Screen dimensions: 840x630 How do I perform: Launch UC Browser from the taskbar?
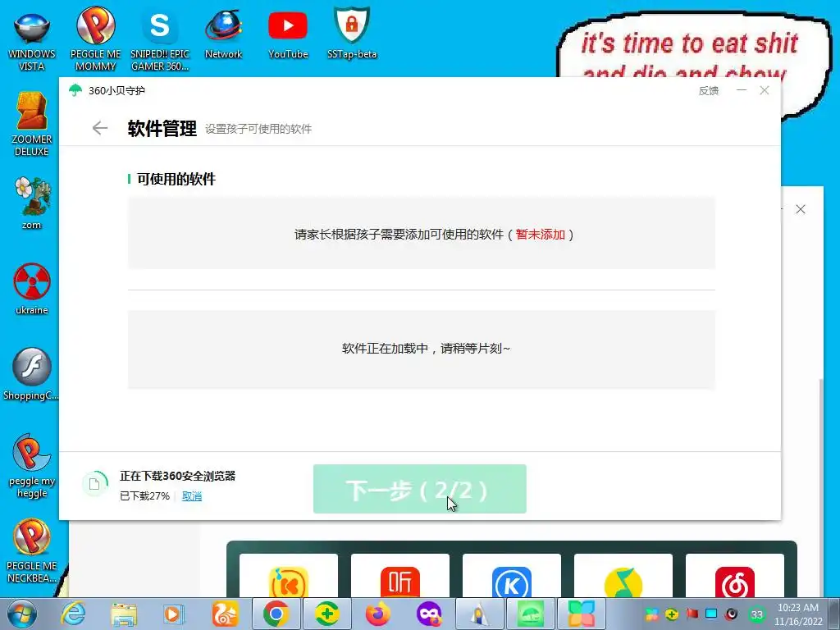tap(225, 614)
